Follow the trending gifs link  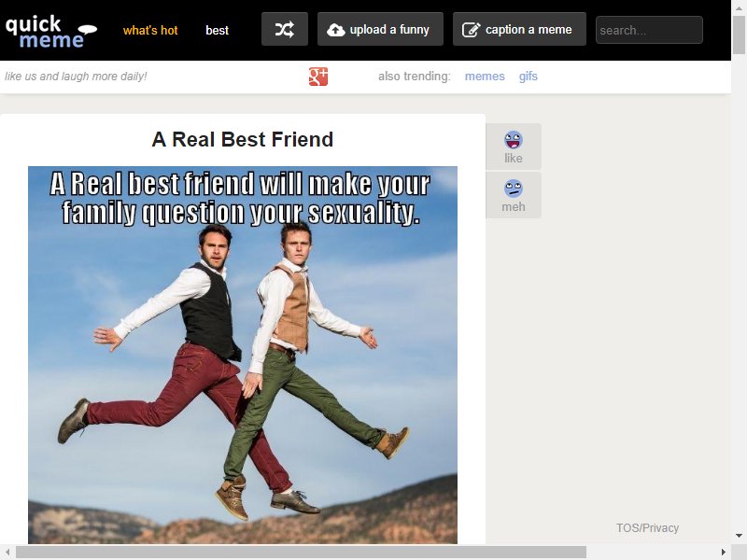coord(528,77)
